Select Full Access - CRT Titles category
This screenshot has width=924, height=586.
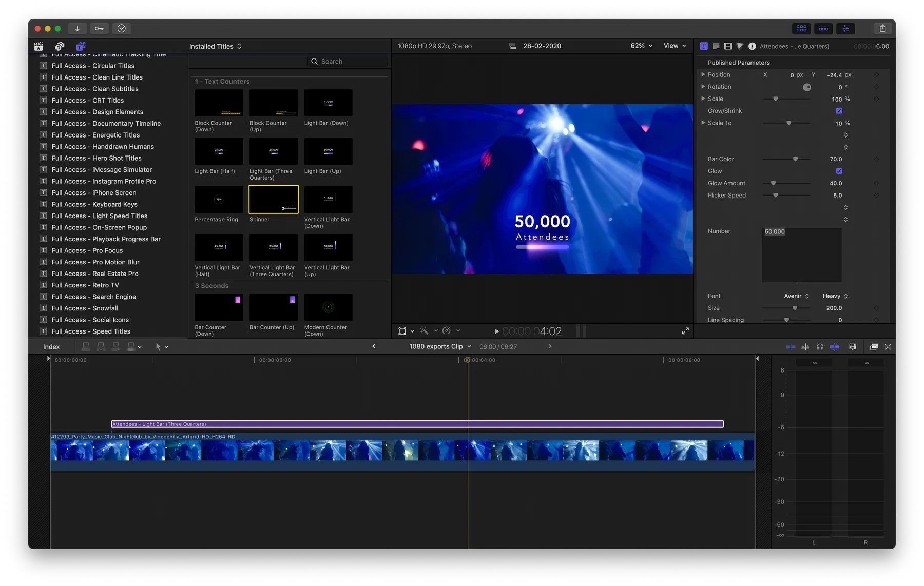(x=88, y=101)
